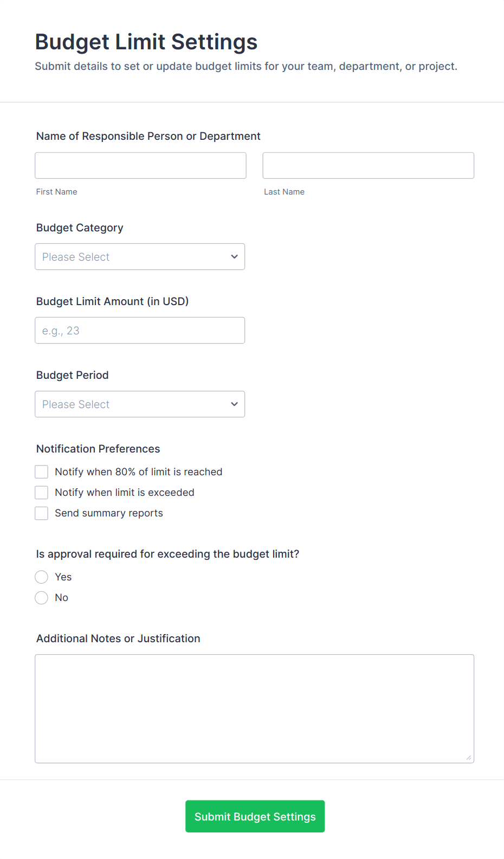This screenshot has width=504, height=859.
Task: Check the Notify when limit is exceeded box
Action: pos(42,493)
